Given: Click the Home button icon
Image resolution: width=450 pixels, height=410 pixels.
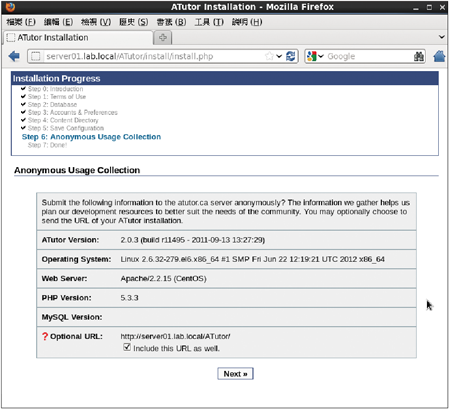Looking at the screenshot, I should 439,56.
